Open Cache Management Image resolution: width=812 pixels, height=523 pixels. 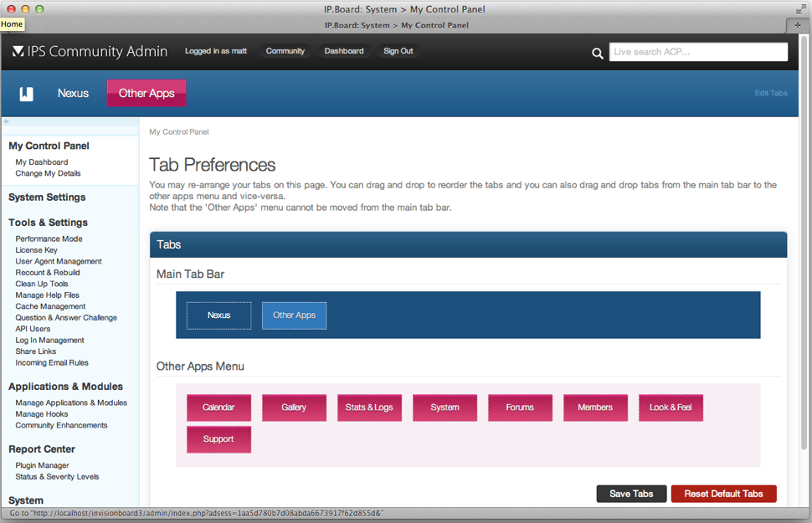[x=50, y=306]
